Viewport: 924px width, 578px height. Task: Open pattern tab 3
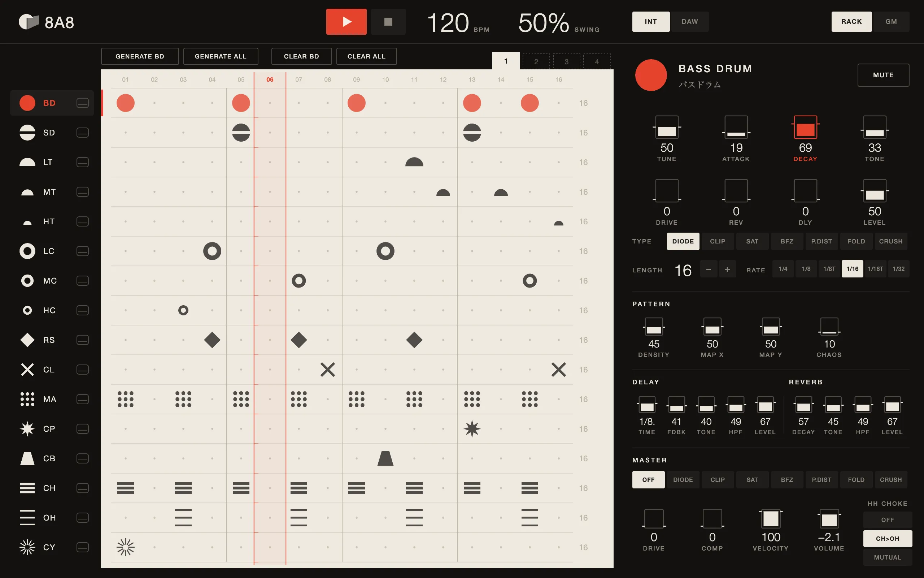[x=566, y=61]
